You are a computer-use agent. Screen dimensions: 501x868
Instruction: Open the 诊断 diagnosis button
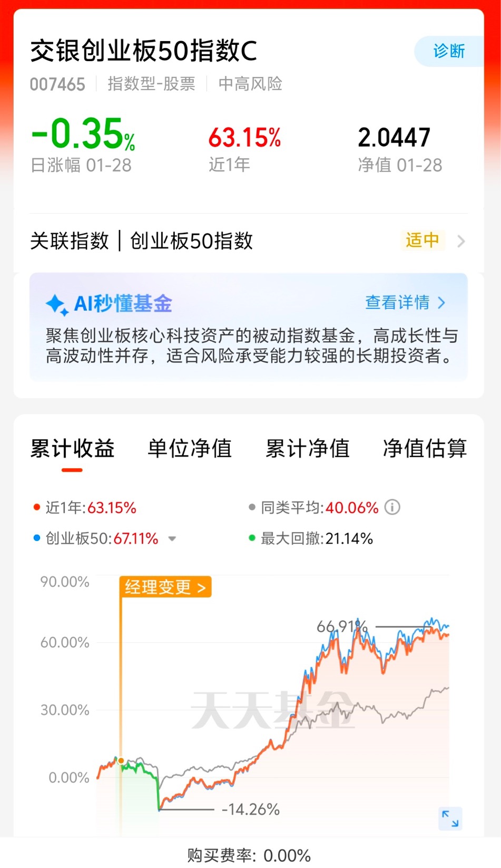[449, 51]
